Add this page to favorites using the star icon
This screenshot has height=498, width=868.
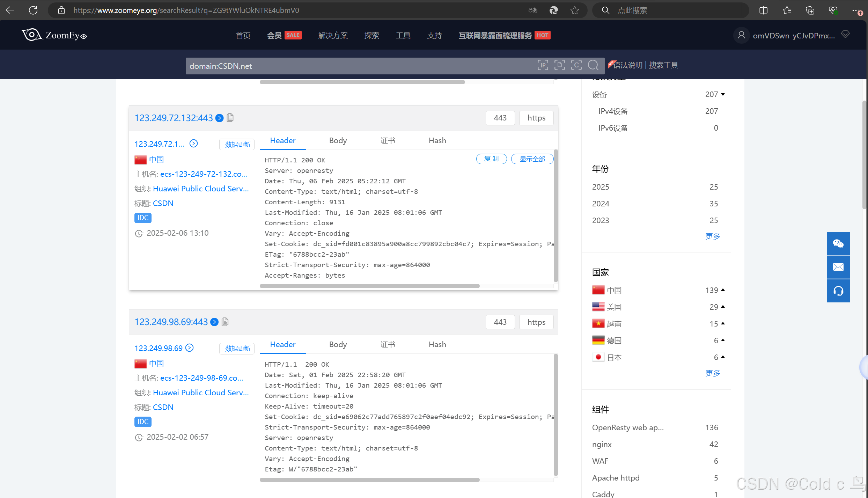575,10
